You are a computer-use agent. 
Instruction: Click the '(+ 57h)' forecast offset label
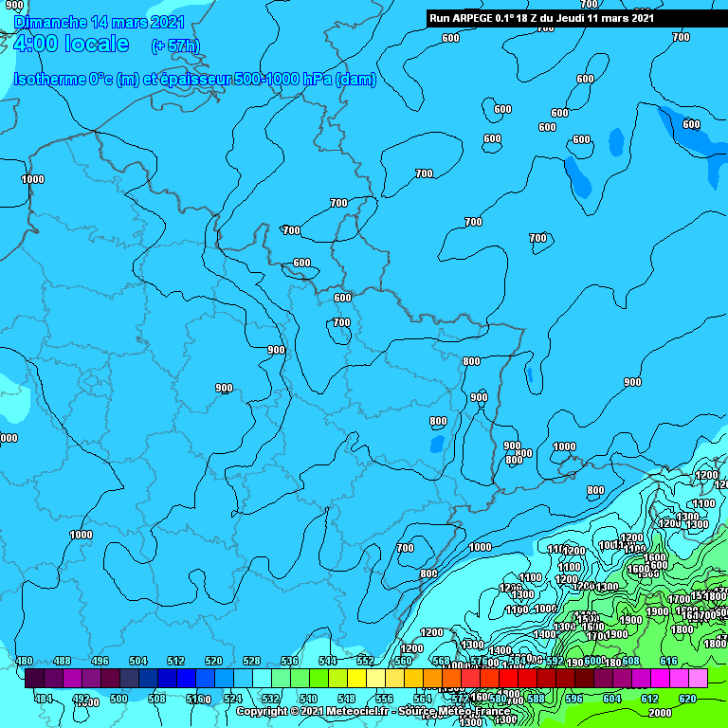click(x=175, y=45)
